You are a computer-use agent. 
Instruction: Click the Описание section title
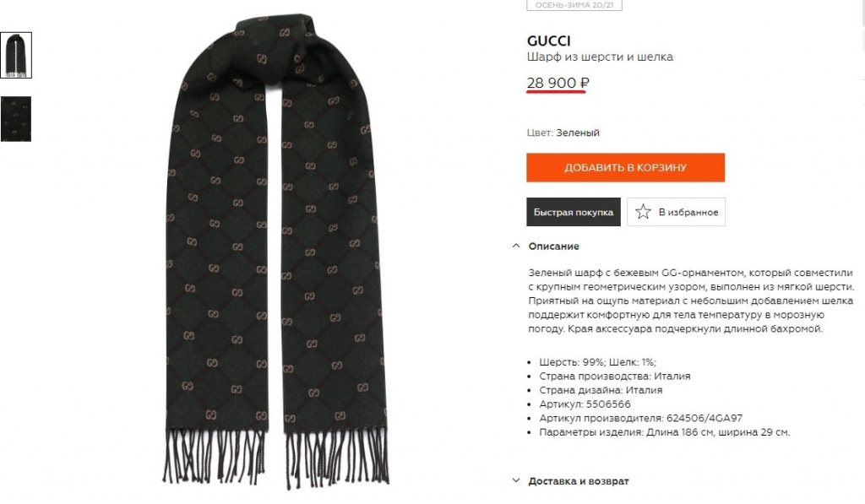554,246
